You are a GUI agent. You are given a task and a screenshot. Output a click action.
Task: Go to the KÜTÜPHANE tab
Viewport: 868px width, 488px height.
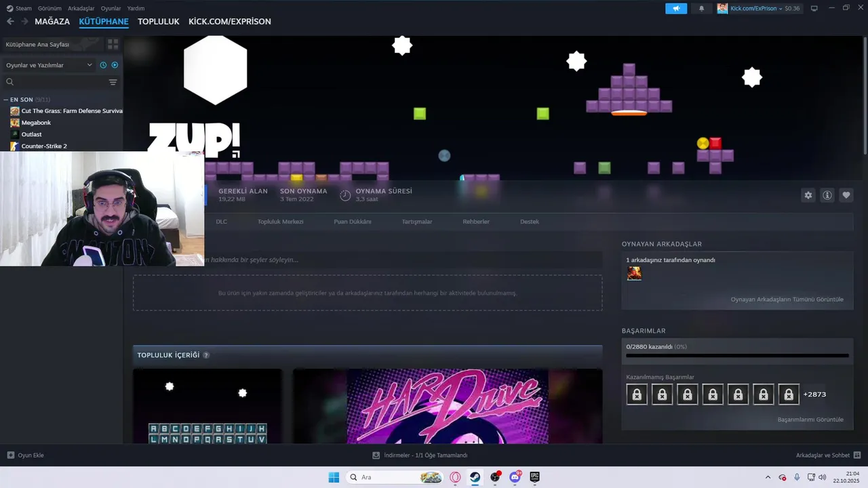coord(104,22)
